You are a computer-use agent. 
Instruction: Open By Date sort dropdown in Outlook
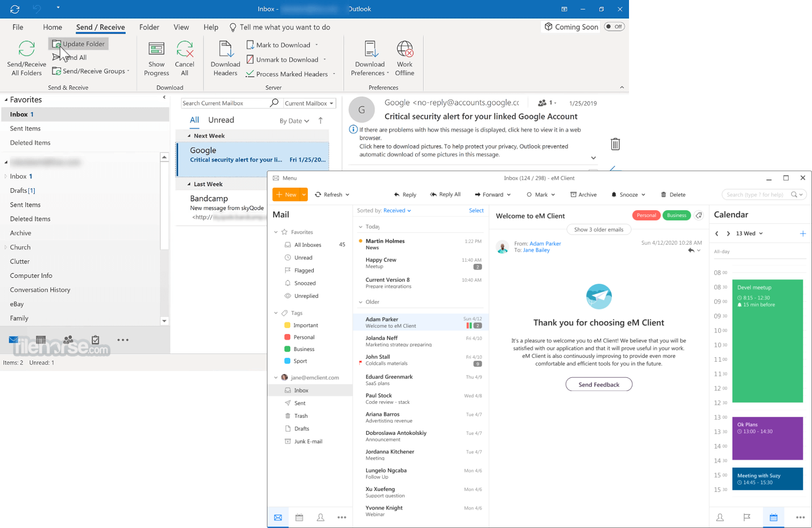[294, 121]
